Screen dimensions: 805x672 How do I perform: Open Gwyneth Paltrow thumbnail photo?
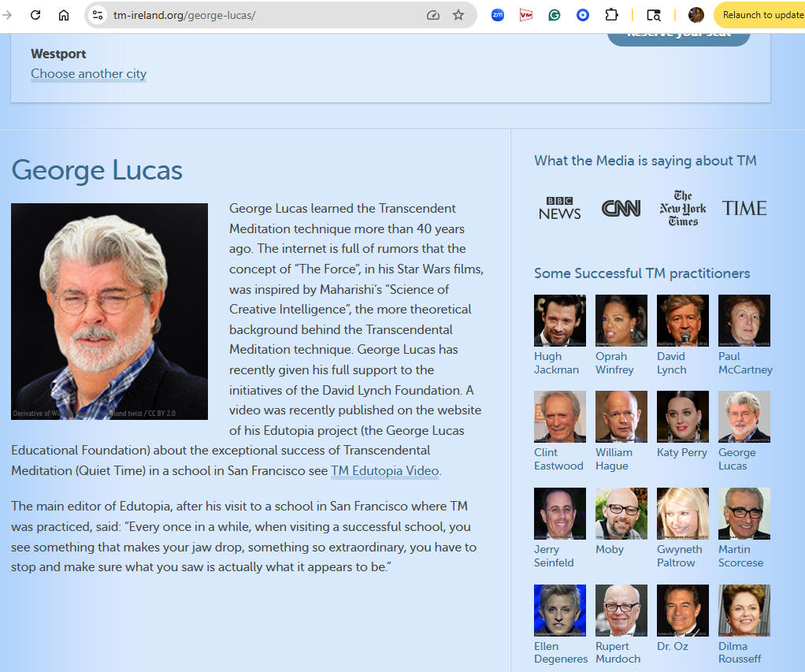point(683,514)
